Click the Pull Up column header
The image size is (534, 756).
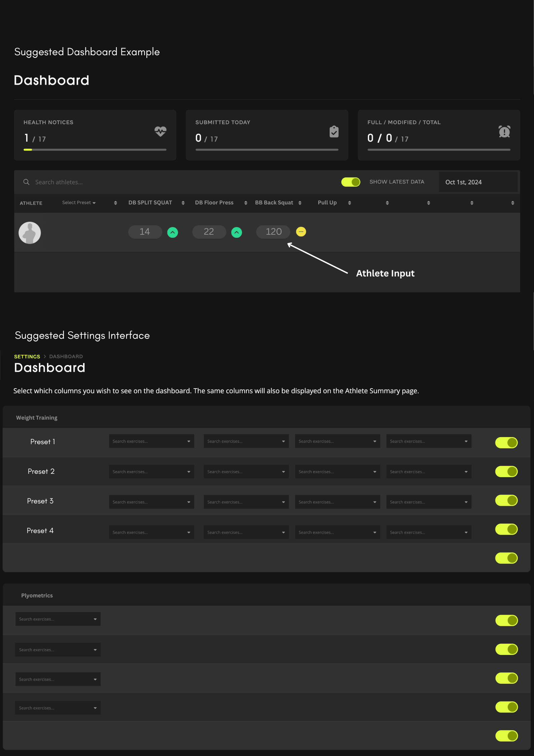327,203
